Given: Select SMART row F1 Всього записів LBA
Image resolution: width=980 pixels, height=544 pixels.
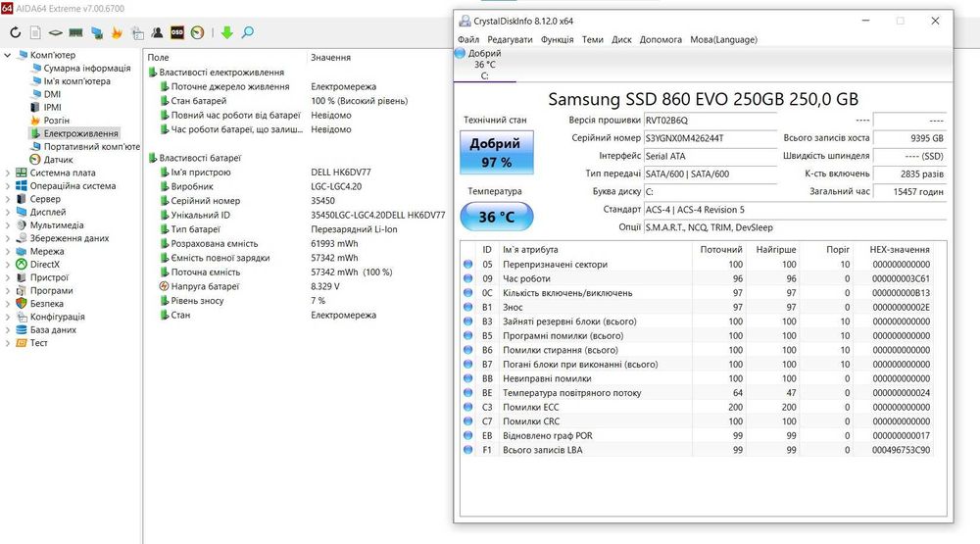Looking at the screenshot, I should coord(697,450).
